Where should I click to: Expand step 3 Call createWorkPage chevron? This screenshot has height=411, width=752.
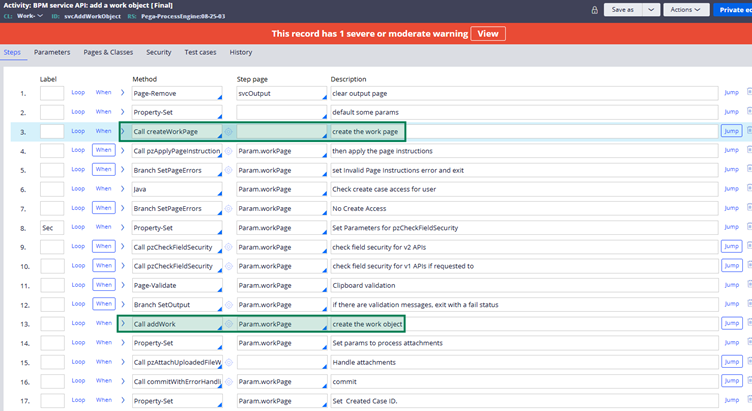point(123,131)
